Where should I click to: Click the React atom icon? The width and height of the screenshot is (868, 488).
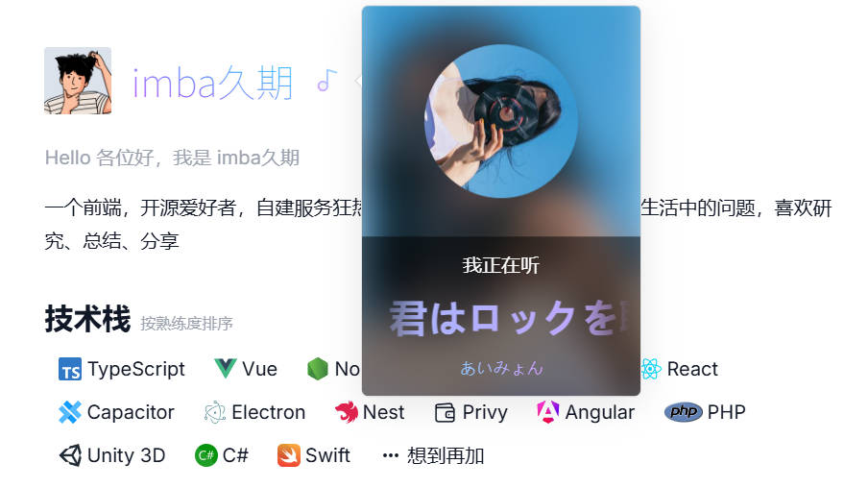click(651, 369)
